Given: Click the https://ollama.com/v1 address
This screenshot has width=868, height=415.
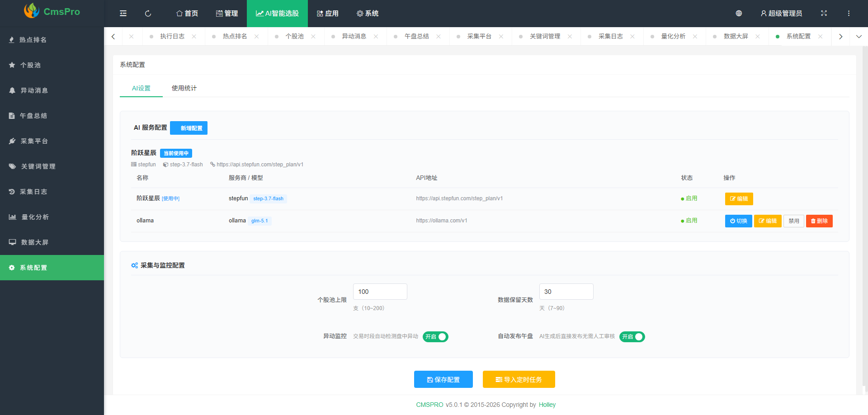Looking at the screenshot, I should coord(442,221).
